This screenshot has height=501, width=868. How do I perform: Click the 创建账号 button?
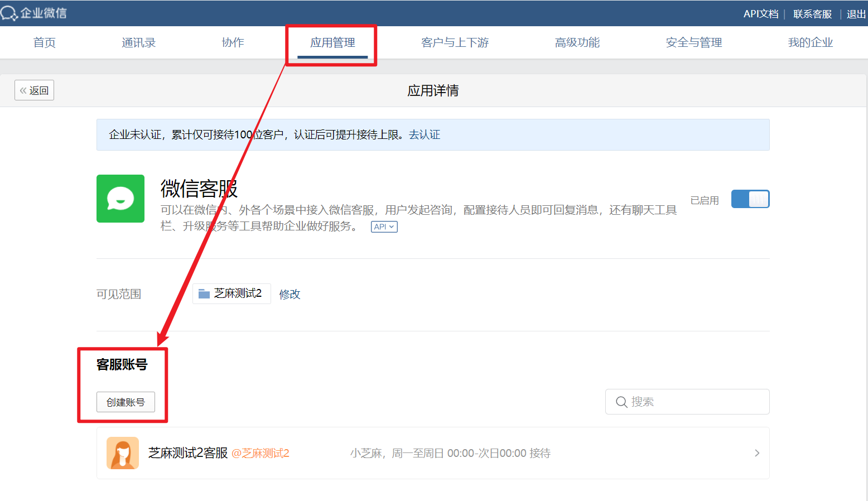click(x=126, y=402)
